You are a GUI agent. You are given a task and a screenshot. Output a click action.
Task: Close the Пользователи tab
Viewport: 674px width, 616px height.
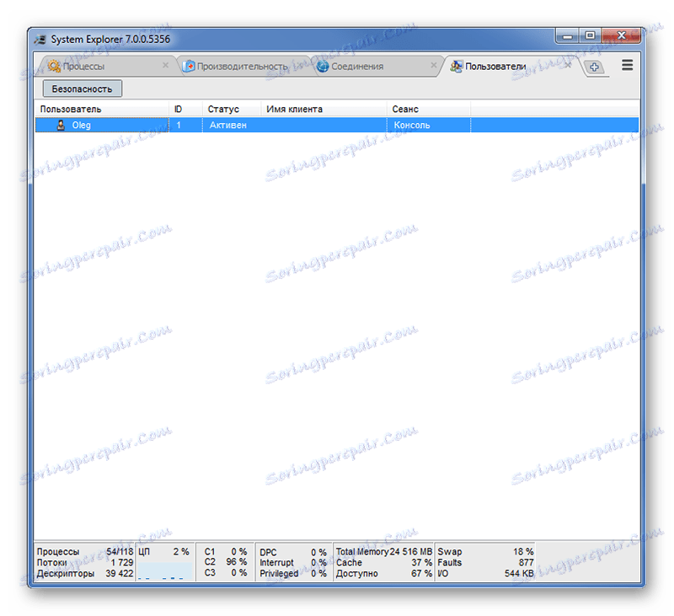pos(568,65)
